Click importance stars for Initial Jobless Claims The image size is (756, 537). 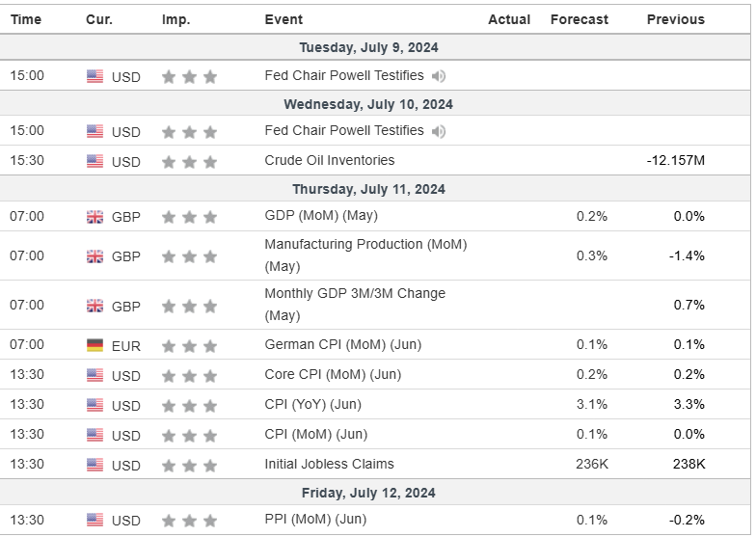[189, 465]
